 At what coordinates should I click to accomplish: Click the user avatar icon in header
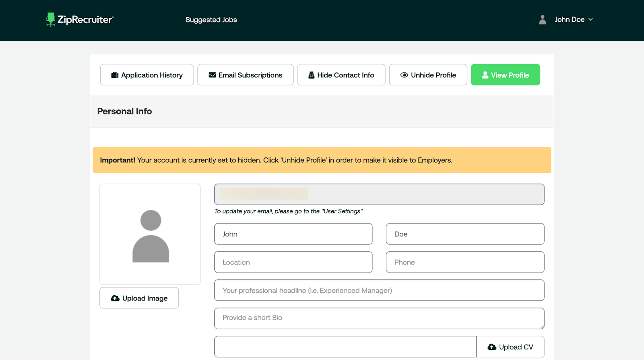[542, 20]
